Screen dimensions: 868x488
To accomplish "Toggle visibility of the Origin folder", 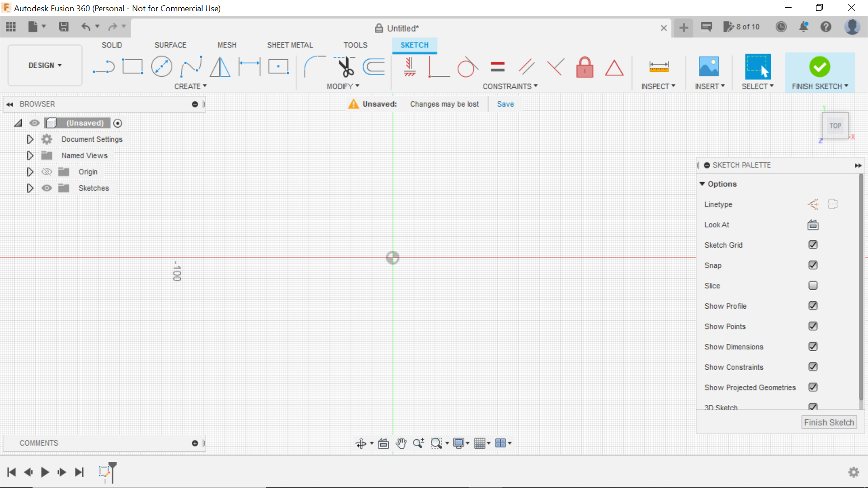I will [x=47, y=172].
